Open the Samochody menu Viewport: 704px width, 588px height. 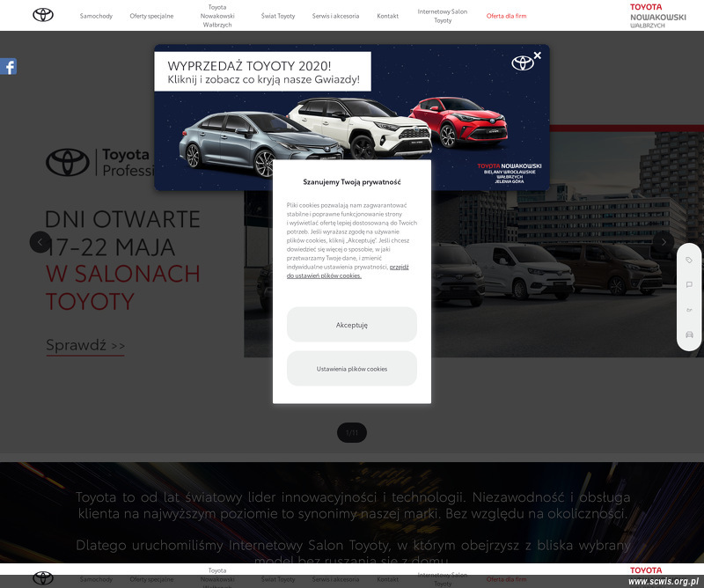(96, 16)
